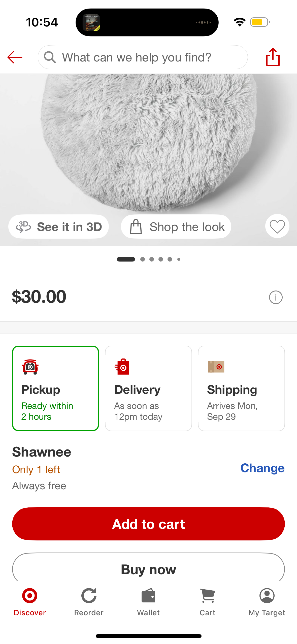The image size is (297, 644).
Task: Tap Shop the look button
Action: point(176,227)
